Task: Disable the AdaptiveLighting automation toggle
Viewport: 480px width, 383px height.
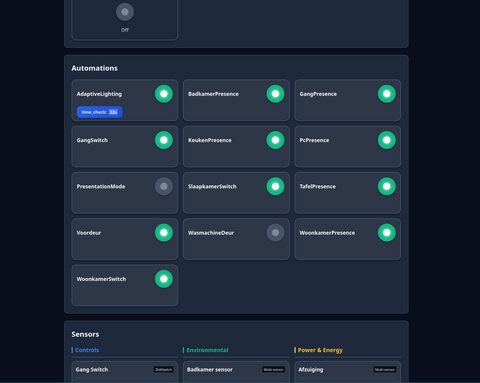Action: point(164,94)
